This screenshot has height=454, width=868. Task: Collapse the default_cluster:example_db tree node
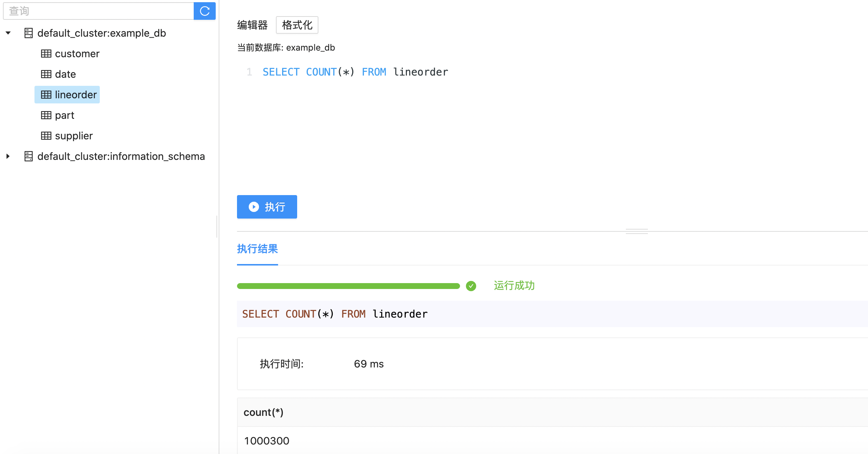pos(8,33)
